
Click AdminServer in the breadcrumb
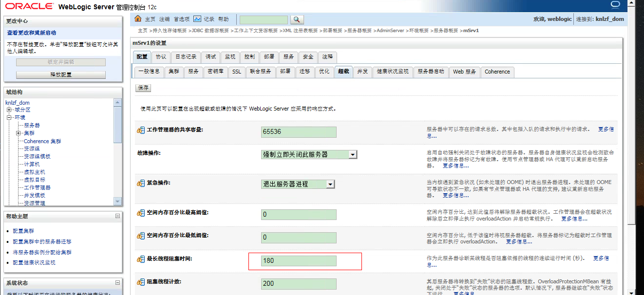[x=391, y=30]
